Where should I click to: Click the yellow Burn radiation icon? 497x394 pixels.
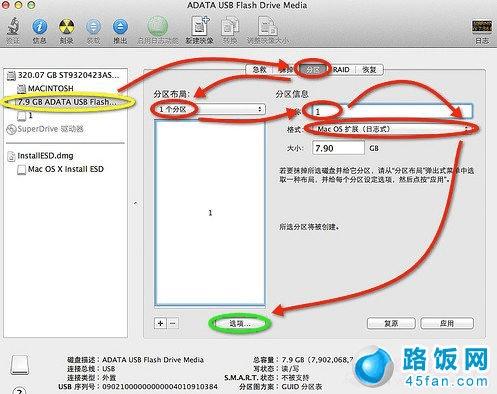[x=66, y=27]
